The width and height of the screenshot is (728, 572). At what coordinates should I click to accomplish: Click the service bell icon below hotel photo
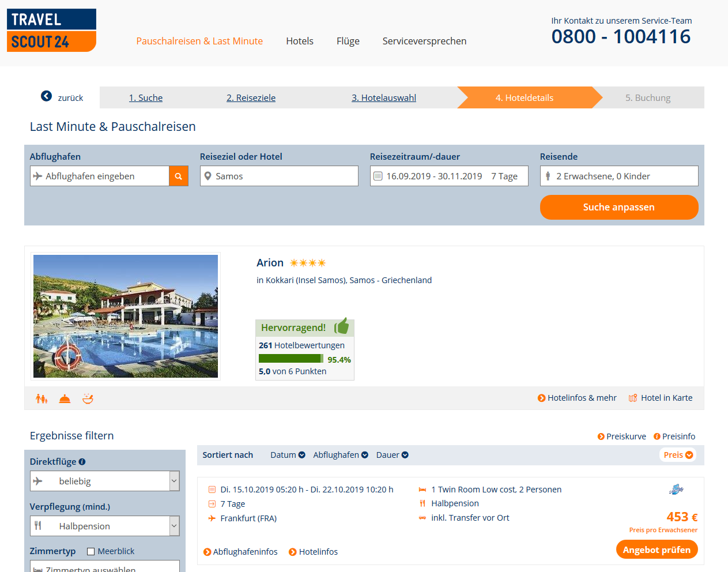[65, 398]
